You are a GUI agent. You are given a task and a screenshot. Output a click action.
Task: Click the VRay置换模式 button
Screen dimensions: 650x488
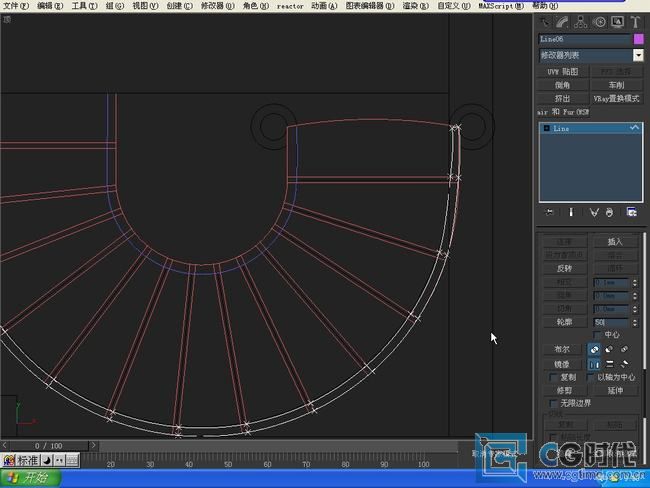[616, 99]
